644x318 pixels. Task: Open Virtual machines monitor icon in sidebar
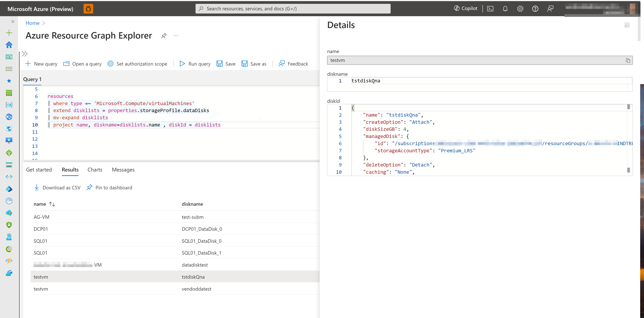[9, 140]
